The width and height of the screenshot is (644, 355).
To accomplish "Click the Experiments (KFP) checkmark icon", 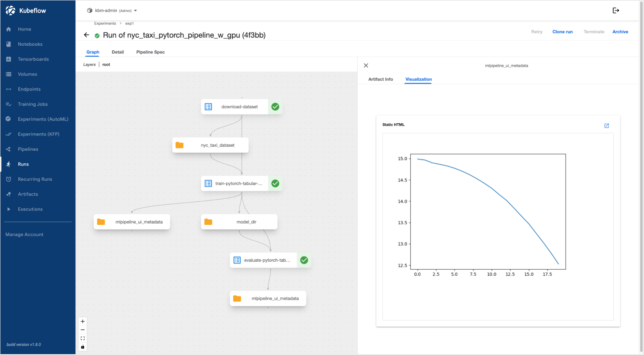I will [8, 134].
